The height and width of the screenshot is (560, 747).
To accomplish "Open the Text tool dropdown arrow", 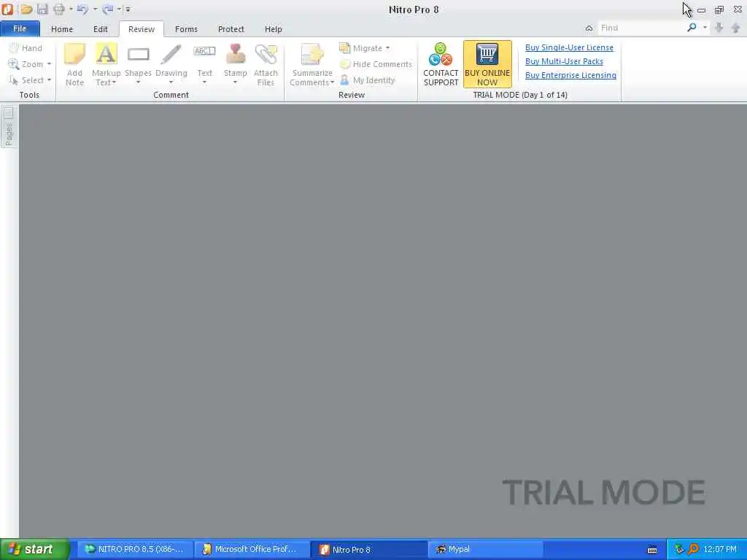I will click(x=204, y=82).
